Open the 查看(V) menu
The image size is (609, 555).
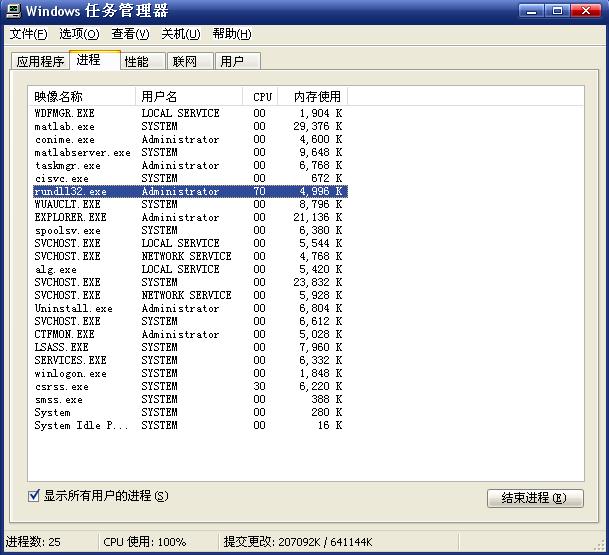(130, 34)
